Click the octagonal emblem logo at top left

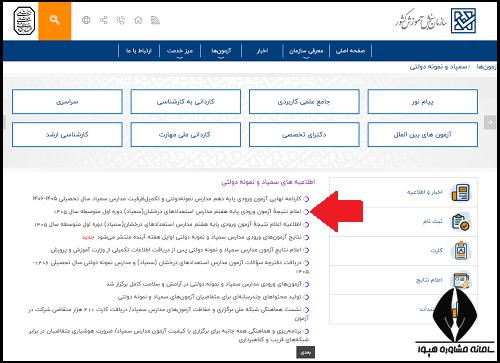tap(24, 21)
